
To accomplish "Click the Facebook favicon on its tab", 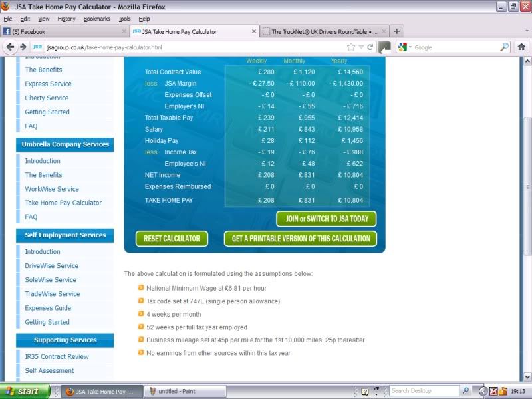I will (x=7, y=31).
